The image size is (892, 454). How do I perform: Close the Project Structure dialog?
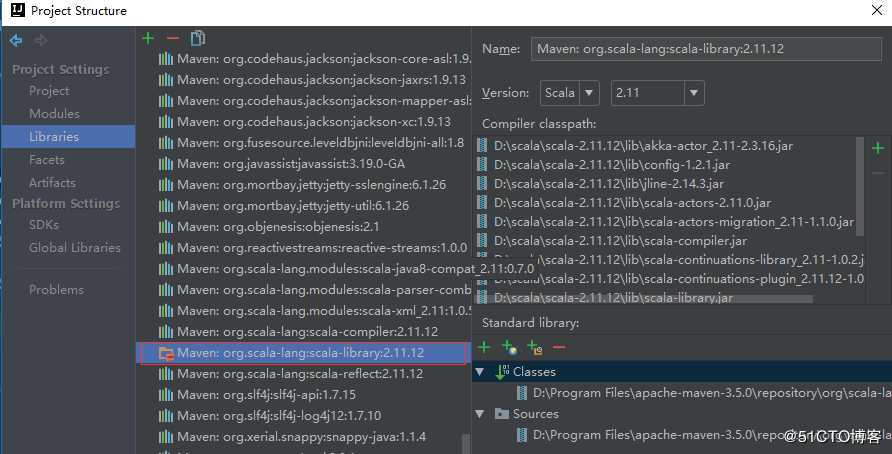[x=877, y=10]
